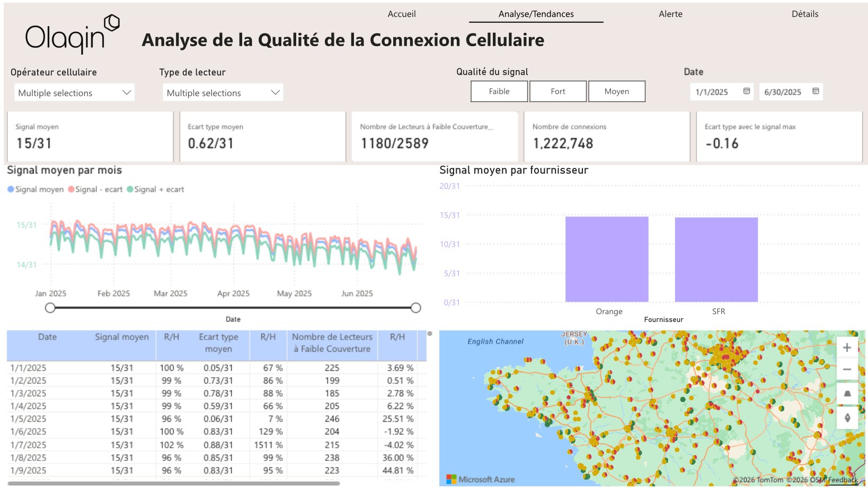The width and height of the screenshot is (868, 488).
Task: Click the 1511 % cell in the table
Action: tap(268, 445)
